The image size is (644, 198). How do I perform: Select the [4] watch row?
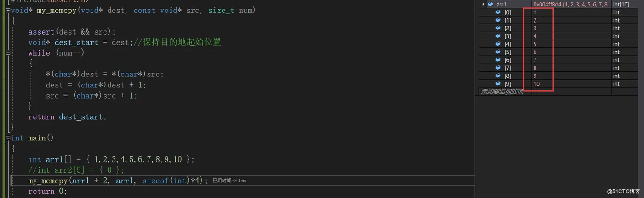tap(559, 44)
